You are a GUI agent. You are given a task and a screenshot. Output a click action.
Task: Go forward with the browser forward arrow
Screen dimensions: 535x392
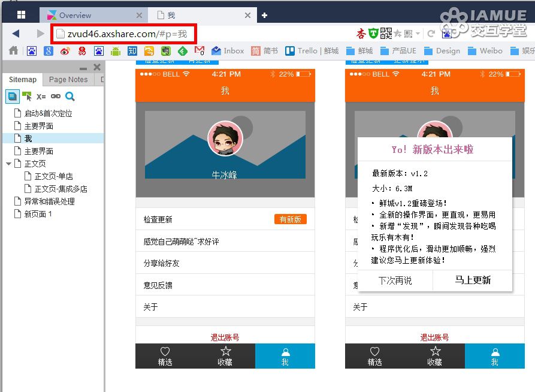click(x=40, y=34)
